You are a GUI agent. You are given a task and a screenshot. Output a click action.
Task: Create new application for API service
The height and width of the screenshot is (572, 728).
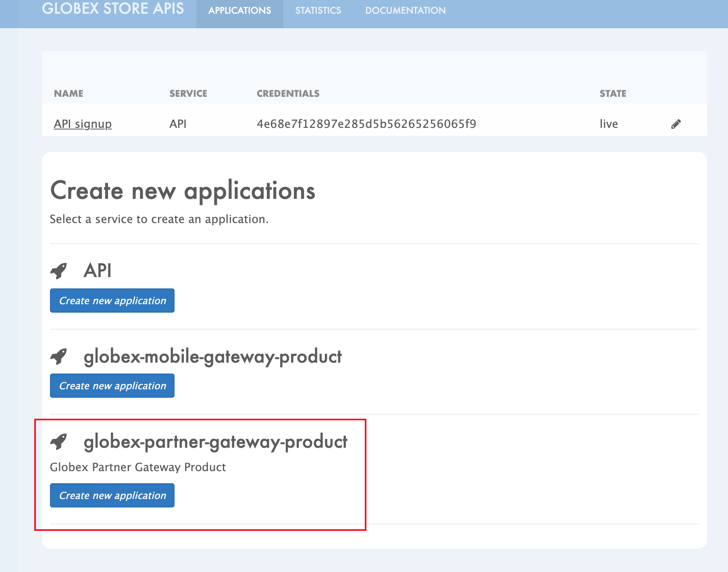112,301
